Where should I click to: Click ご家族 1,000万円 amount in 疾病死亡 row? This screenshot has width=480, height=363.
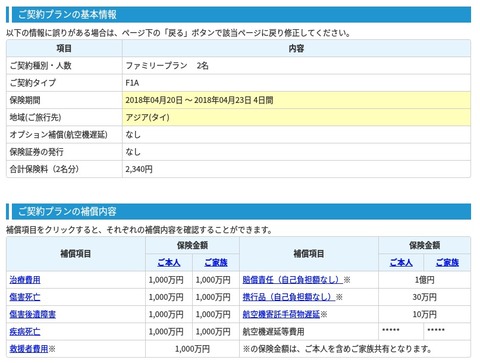pyautogui.click(x=213, y=332)
